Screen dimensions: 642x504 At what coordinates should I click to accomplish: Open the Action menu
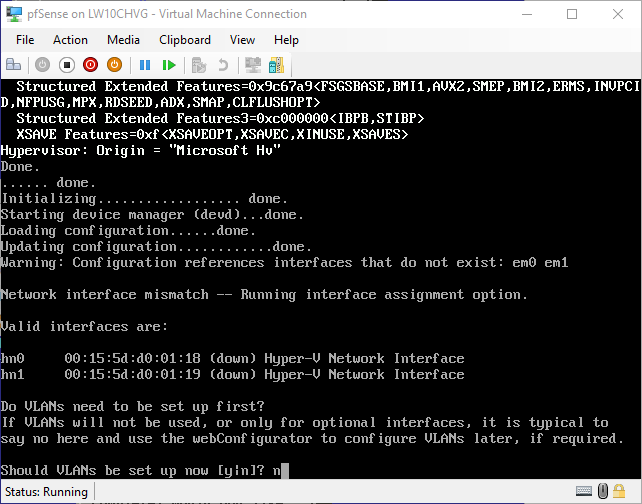tap(70, 40)
